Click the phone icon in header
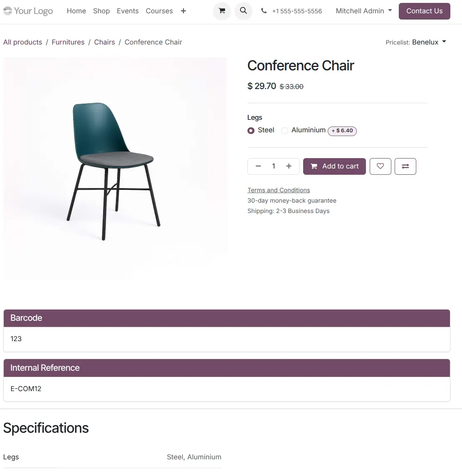Image resolution: width=462 pixels, height=476 pixels. 264,11
